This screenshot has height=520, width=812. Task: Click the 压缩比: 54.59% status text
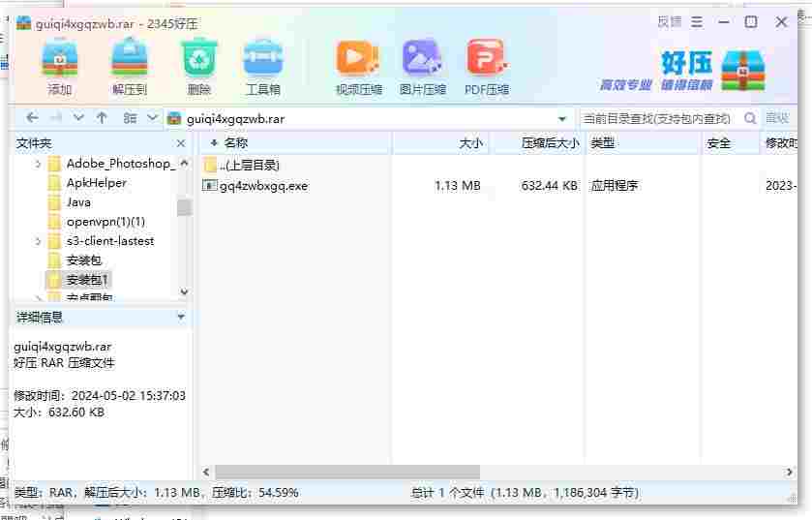coord(255,493)
